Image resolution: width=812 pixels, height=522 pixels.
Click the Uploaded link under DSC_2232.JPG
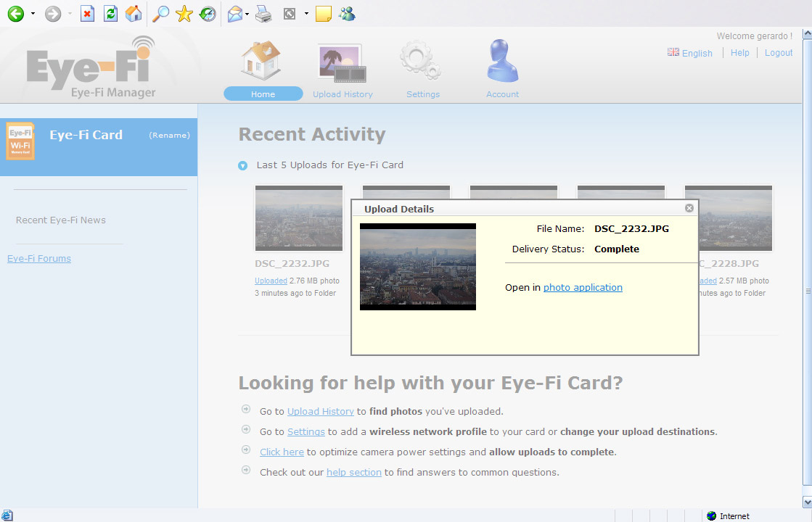coord(271,281)
